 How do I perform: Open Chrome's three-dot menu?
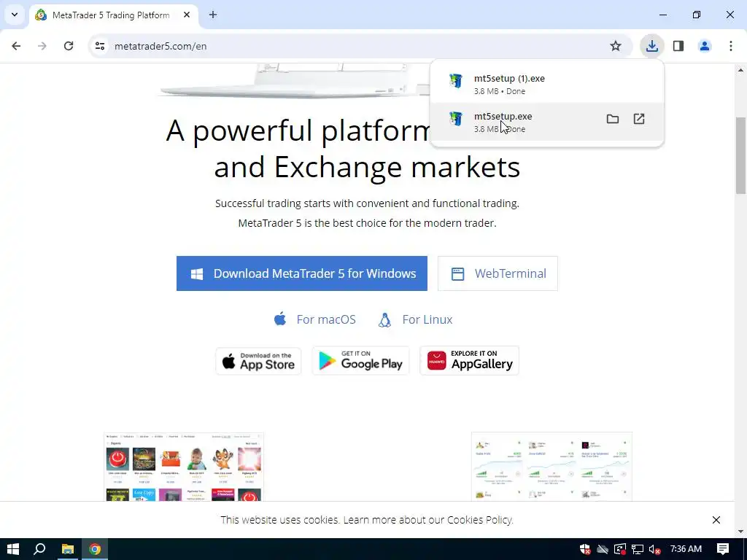[731, 46]
